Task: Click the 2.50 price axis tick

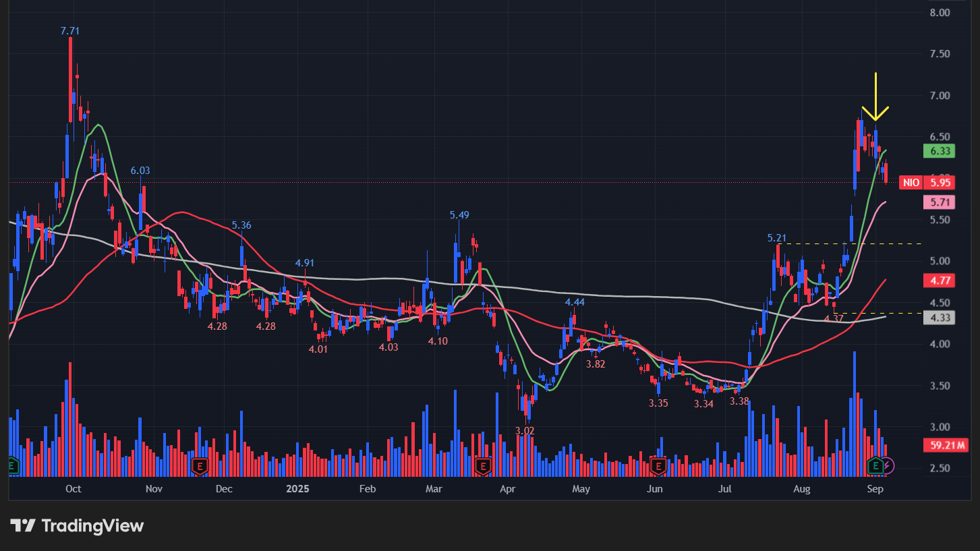Action: tap(940, 469)
